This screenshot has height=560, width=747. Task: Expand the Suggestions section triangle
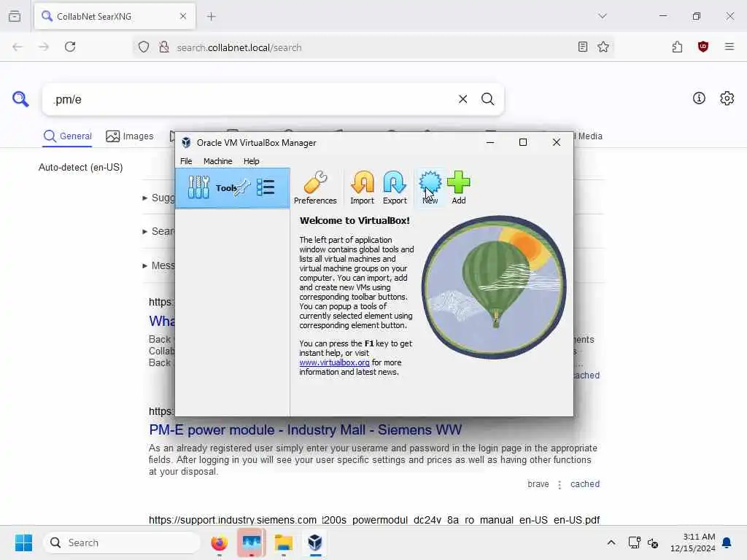click(145, 198)
